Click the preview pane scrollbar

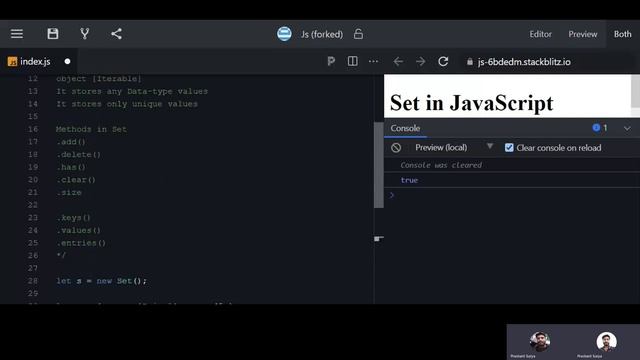click(x=635, y=91)
